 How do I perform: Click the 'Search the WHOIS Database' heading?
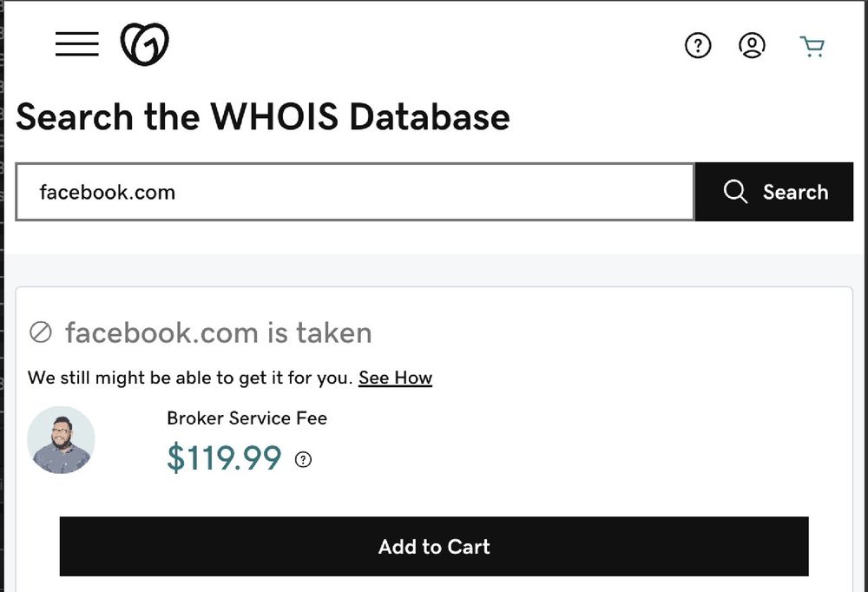[x=263, y=116]
